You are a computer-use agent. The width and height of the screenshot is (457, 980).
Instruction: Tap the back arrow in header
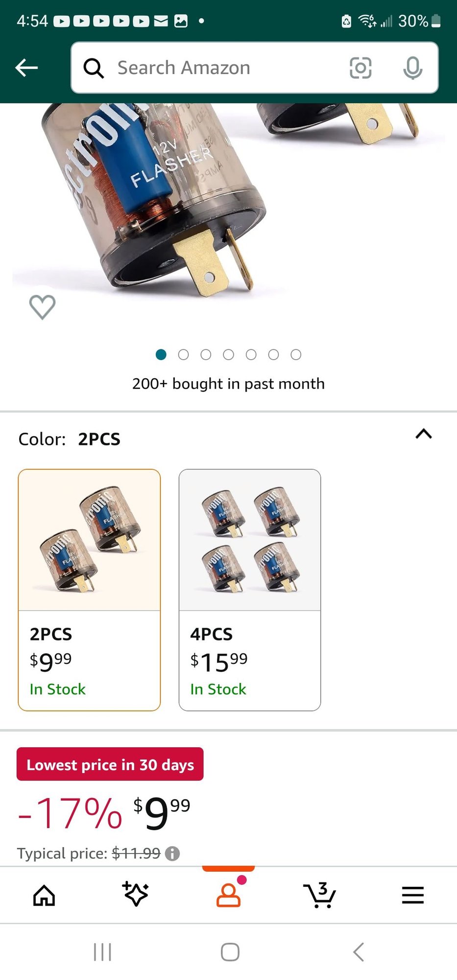(27, 68)
